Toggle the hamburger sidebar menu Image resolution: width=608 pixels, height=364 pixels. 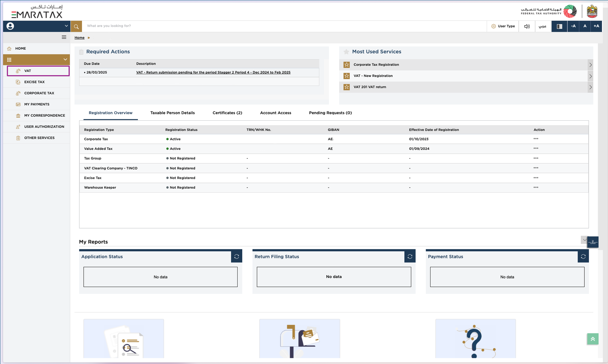point(64,37)
